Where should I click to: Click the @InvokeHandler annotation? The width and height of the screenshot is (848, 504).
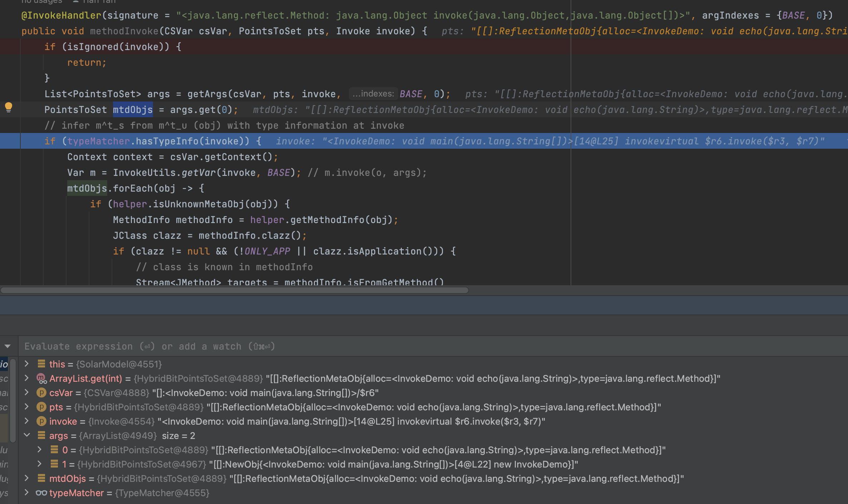61,15
